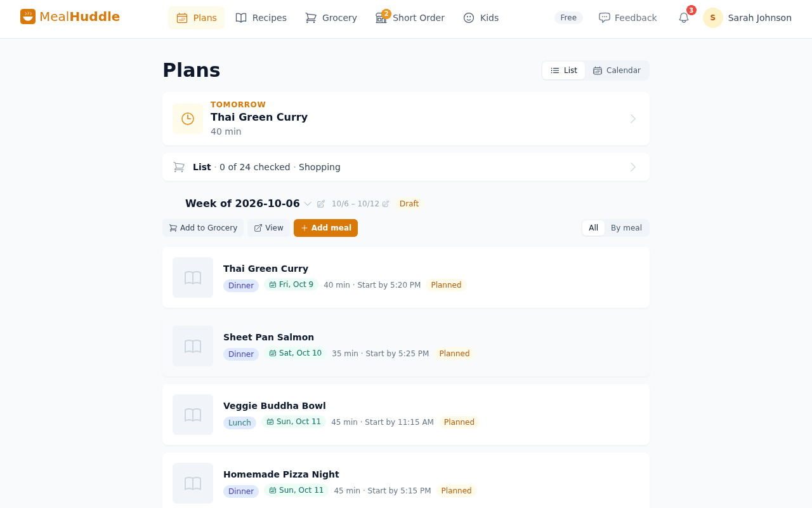Viewport: 812px width, 508px height.
Task: Click Dinner tag on Sheet Pan Salmon
Action: (x=241, y=354)
